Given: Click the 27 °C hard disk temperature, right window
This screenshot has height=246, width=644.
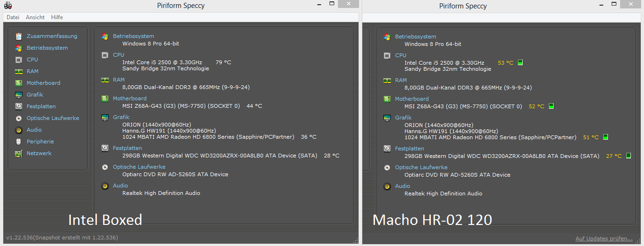Looking at the screenshot, I should tap(614, 156).
